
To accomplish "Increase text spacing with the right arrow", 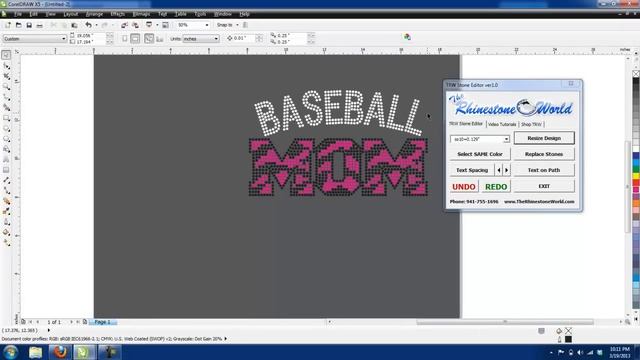I will [x=507, y=170].
